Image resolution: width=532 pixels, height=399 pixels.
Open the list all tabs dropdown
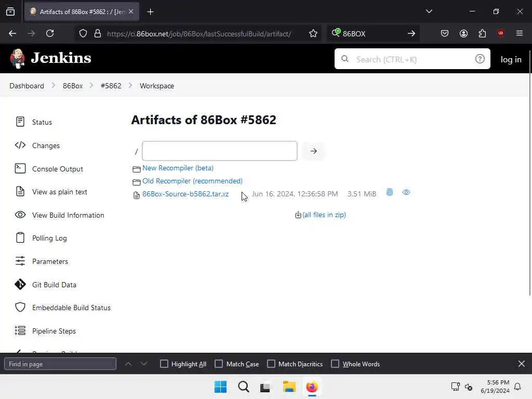429,11
